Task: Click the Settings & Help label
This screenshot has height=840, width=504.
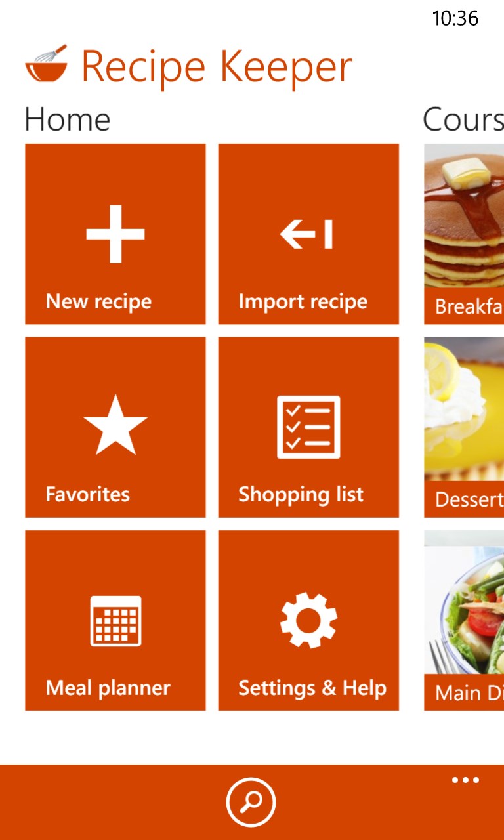Action: [x=312, y=688]
